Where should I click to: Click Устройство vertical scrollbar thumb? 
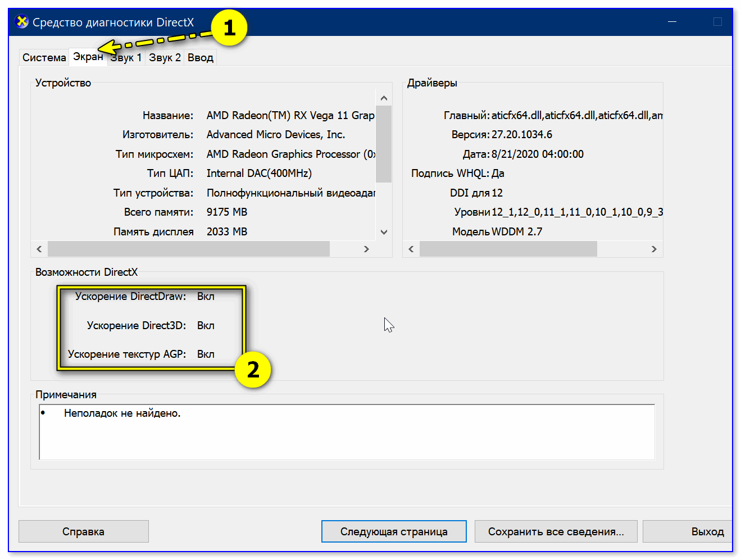tap(384, 144)
